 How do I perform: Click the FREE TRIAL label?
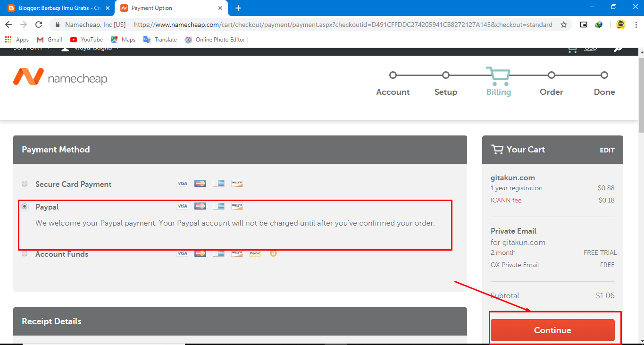pos(600,252)
